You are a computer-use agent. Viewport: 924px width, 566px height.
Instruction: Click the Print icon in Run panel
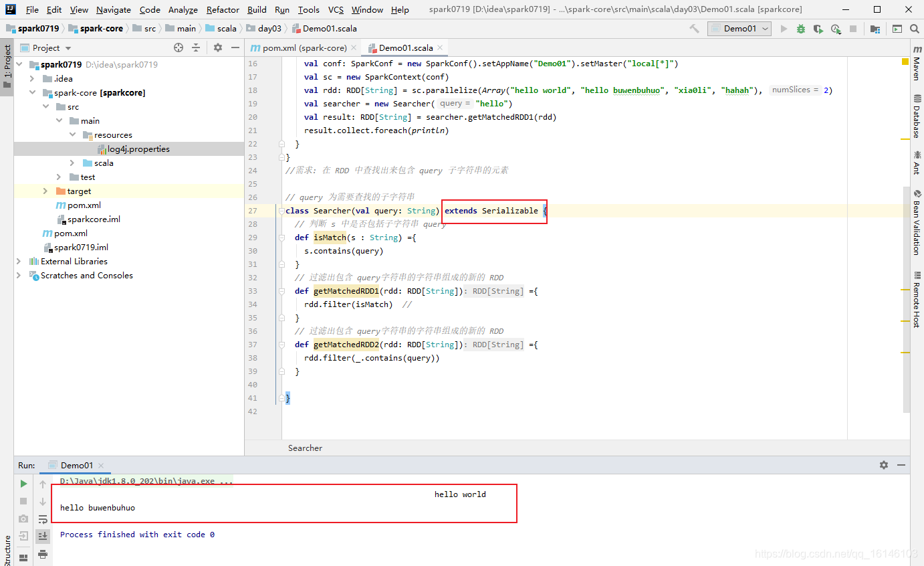(x=43, y=554)
